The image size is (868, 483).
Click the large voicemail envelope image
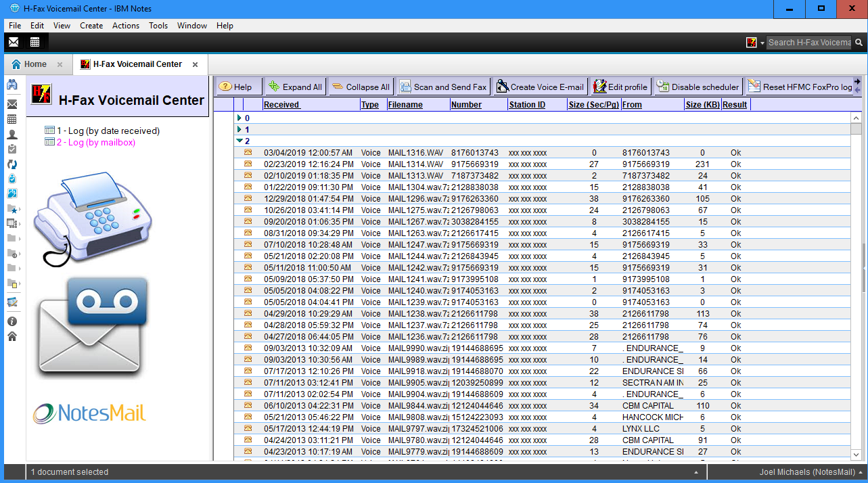click(x=92, y=327)
